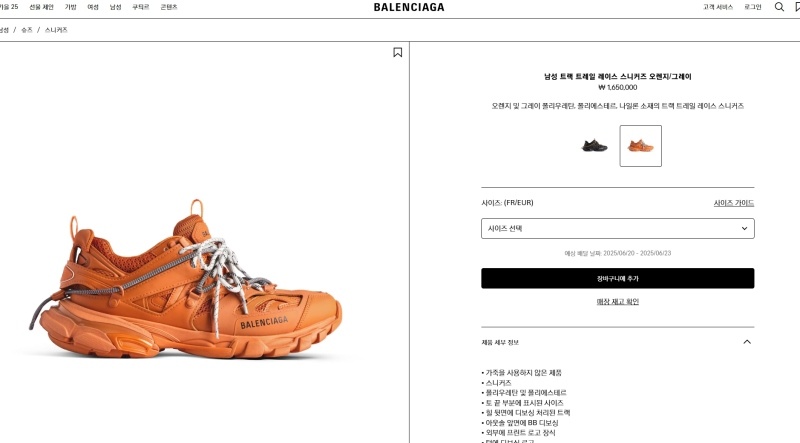
Task: Click the BALENCIAGA logo in the header
Action: point(409,7)
